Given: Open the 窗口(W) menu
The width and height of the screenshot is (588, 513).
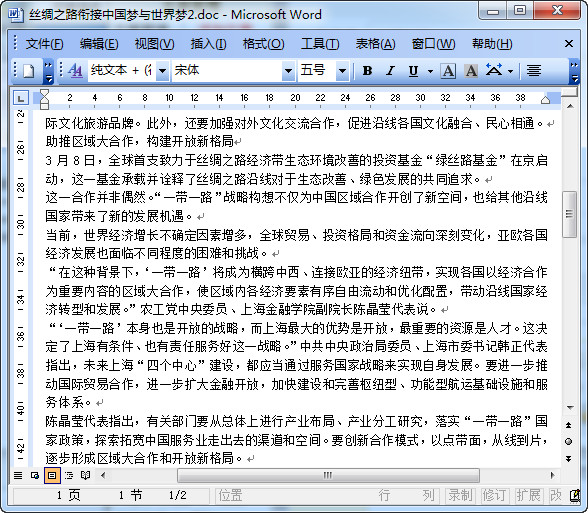Looking at the screenshot, I should [433, 44].
